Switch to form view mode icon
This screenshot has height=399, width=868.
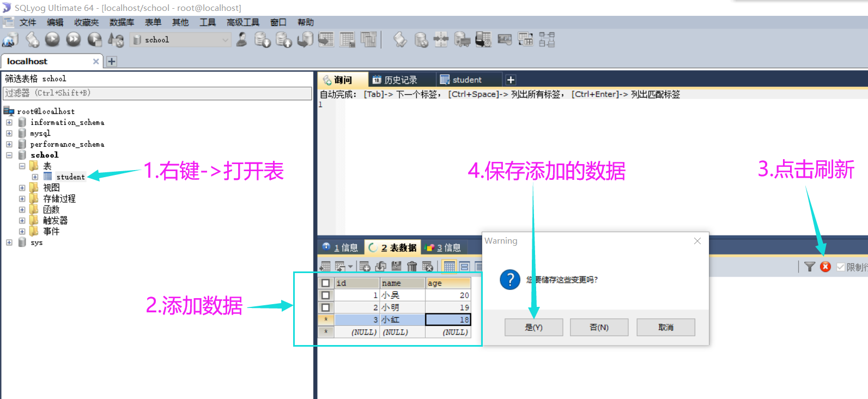coord(465,267)
